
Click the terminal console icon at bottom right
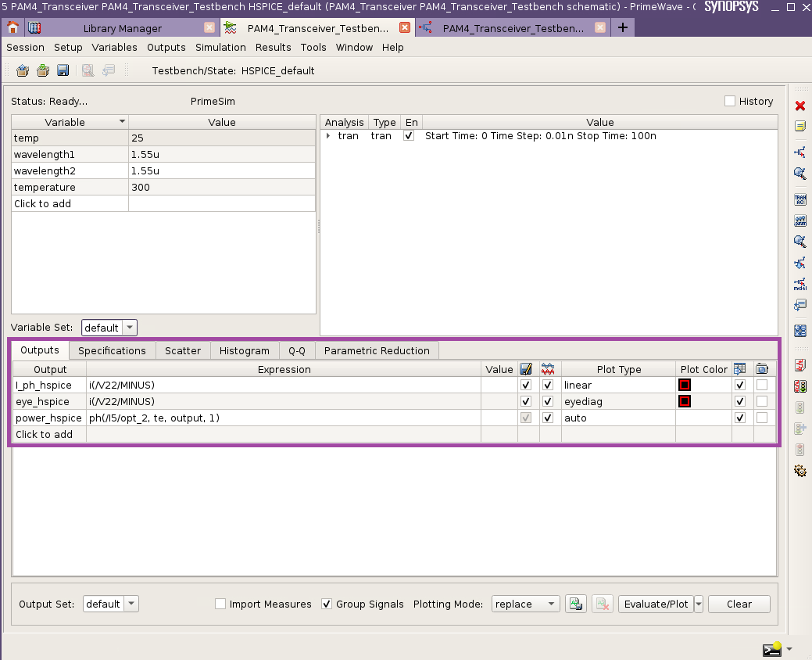click(771, 648)
